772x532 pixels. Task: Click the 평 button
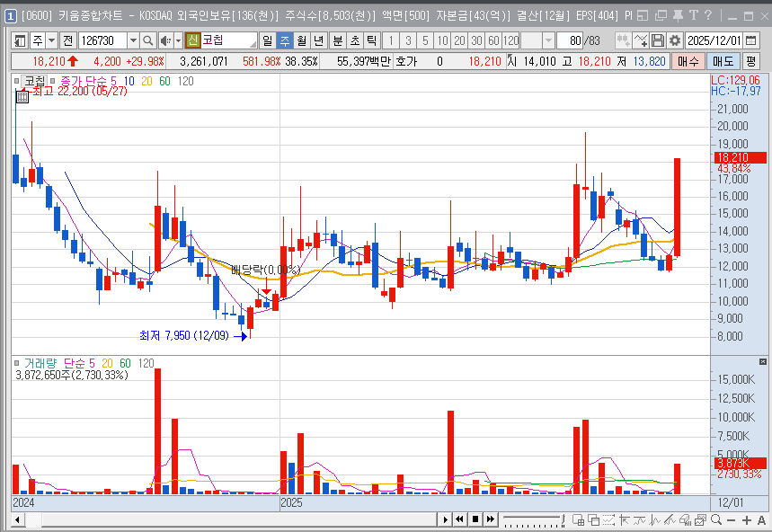[750, 61]
